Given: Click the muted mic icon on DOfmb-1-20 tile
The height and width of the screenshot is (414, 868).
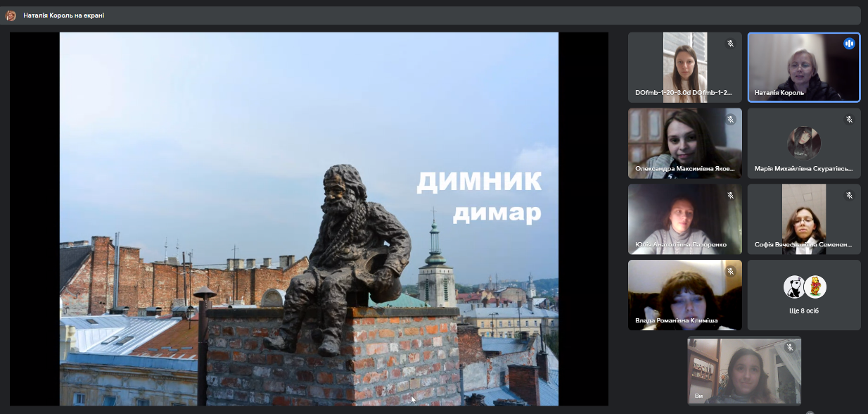Looking at the screenshot, I should (x=730, y=44).
